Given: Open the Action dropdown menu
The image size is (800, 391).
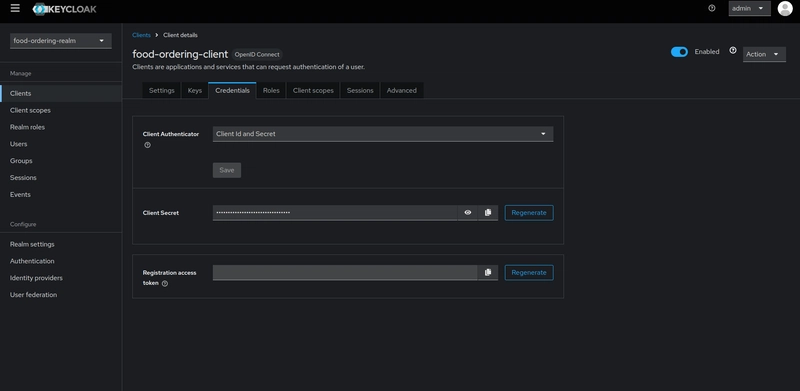Looking at the screenshot, I should [x=764, y=54].
